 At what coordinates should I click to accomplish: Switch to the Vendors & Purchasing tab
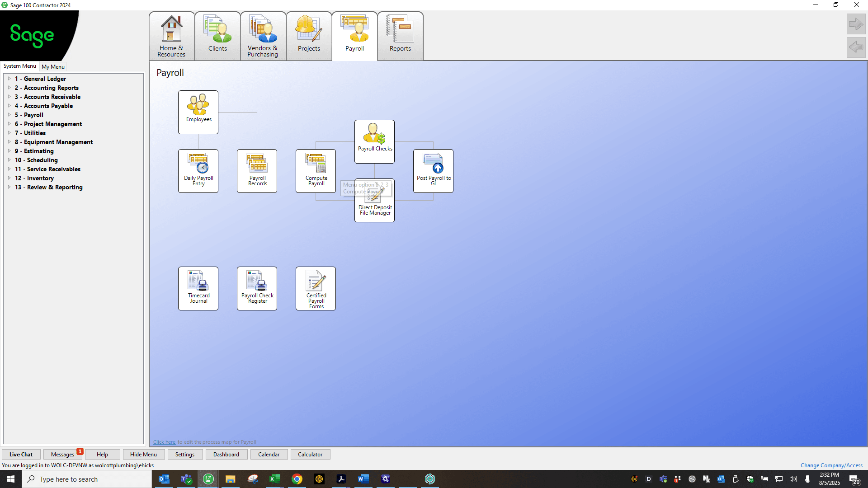coord(263,36)
